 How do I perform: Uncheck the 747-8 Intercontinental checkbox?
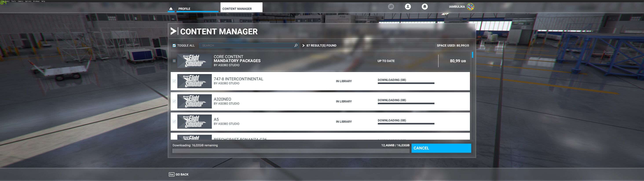[174, 81]
